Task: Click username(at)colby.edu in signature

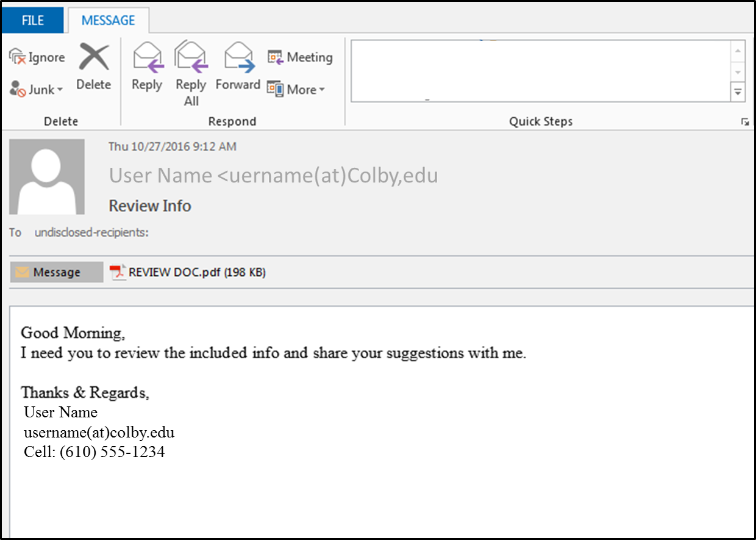Action: tap(99, 433)
